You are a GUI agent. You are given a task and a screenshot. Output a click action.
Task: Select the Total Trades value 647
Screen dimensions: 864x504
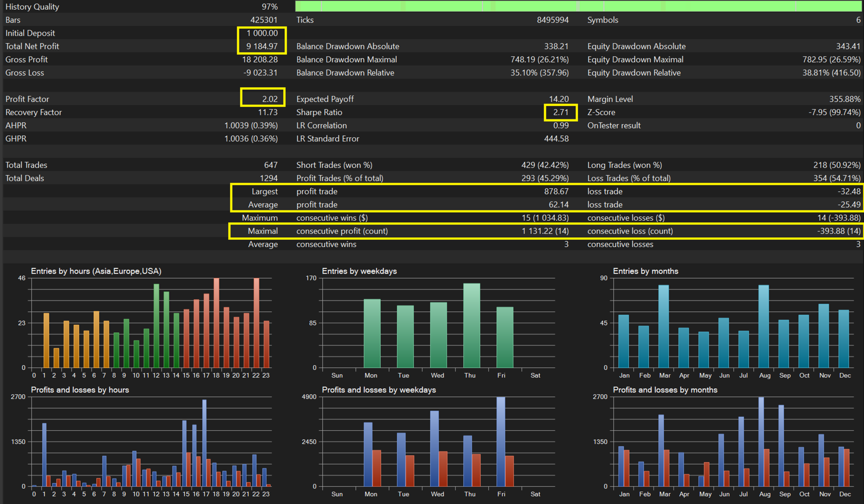point(270,165)
